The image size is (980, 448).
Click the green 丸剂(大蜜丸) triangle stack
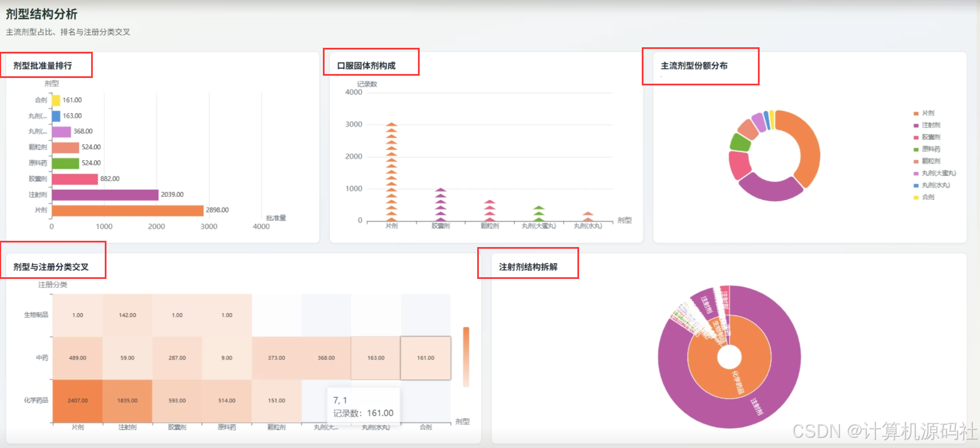point(539,213)
